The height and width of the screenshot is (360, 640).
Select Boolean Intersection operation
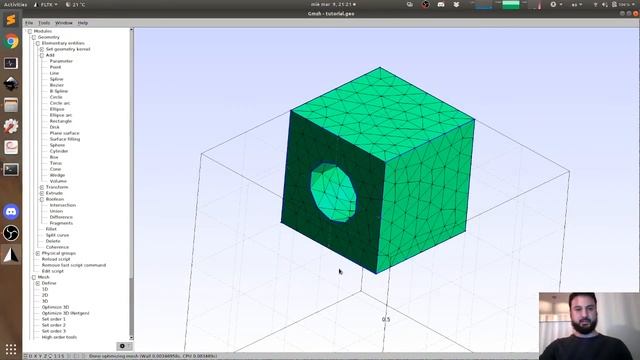click(63, 205)
